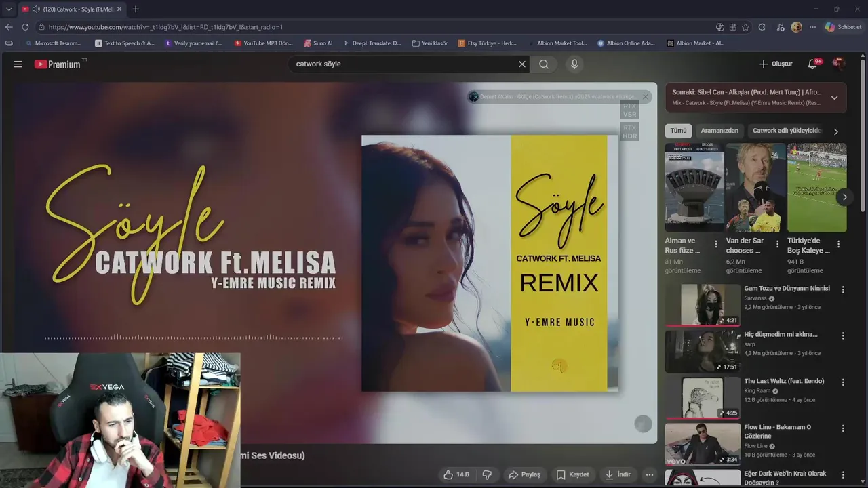Toggle RTX VSR overlay badge

tap(629, 110)
